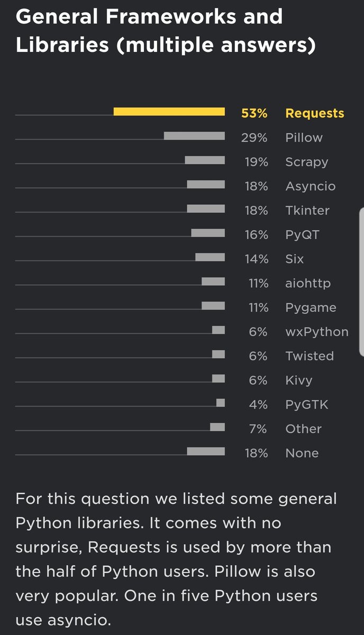Select the Scrapy label
The image size is (364, 635).
306,162
